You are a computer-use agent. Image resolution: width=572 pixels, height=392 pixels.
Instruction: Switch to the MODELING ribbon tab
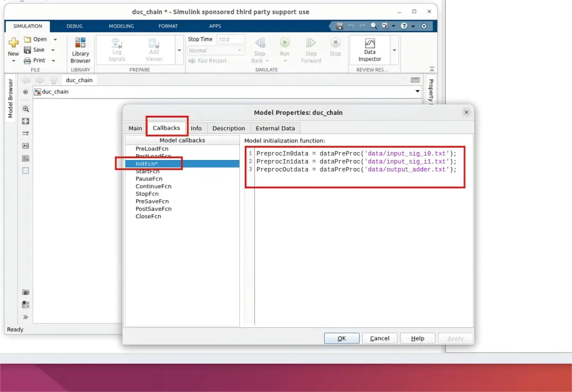(x=121, y=26)
